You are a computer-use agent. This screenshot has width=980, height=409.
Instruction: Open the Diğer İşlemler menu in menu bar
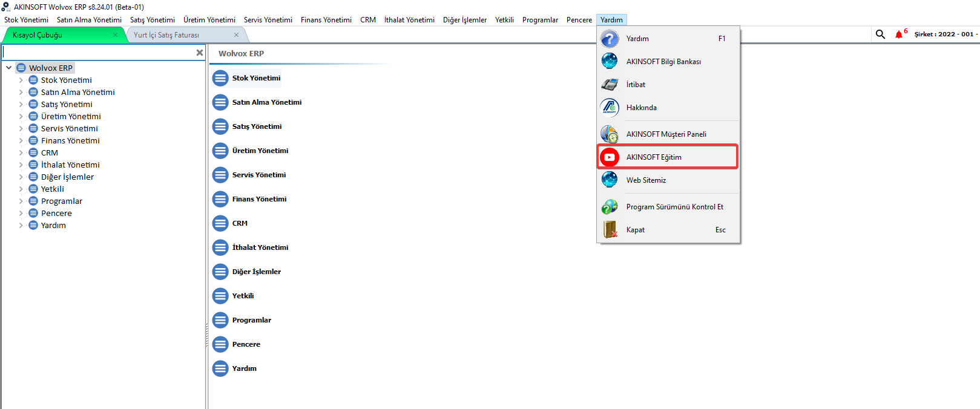pyautogui.click(x=465, y=20)
